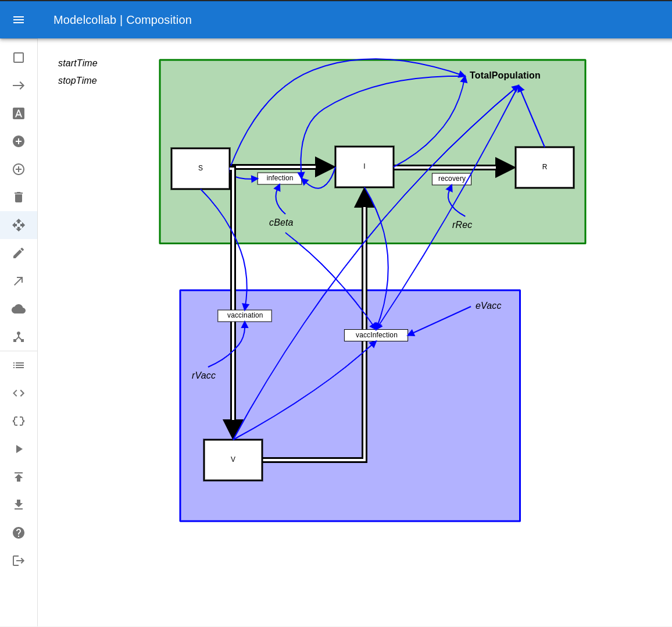672x627 pixels.
Task: Select the Parameter letter-A tool
Action: tap(19, 113)
